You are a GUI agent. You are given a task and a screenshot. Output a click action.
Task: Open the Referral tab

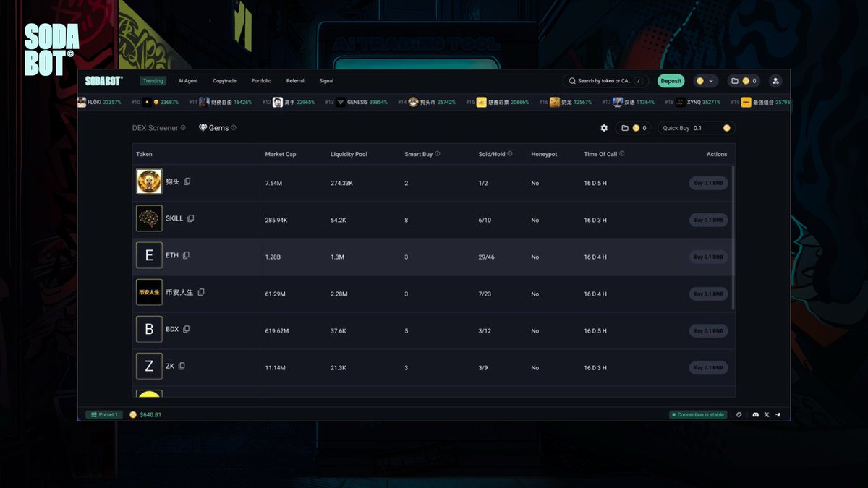(295, 81)
